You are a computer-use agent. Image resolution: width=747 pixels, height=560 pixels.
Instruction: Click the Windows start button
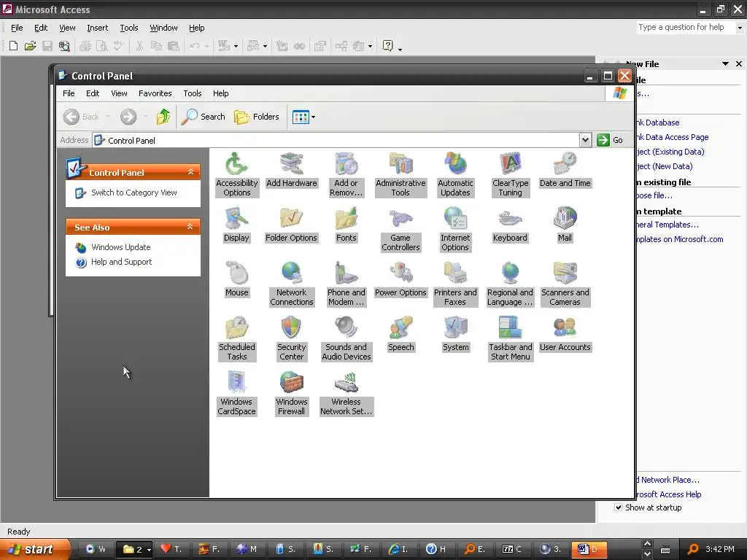pos(35,549)
